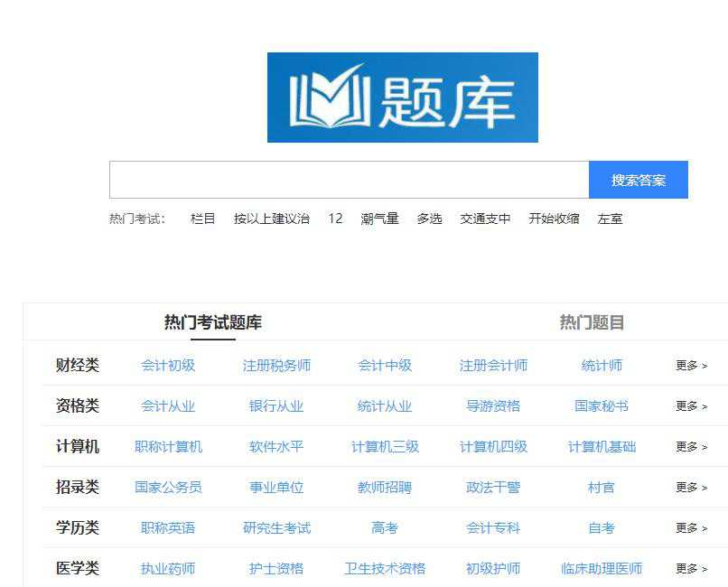Image resolution: width=728 pixels, height=587 pixels.
Task: Open the hot keyword 开始收缩
Action: pos(554,219)
